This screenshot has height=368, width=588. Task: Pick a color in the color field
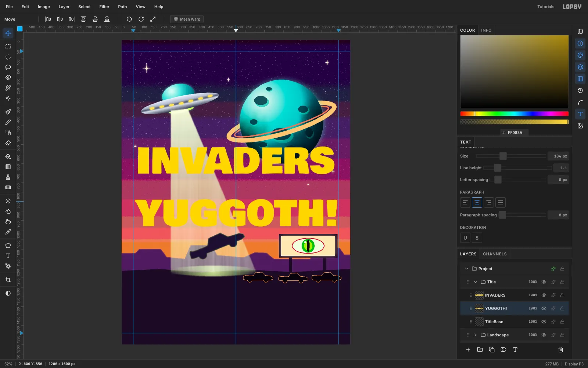click(514, 72)
